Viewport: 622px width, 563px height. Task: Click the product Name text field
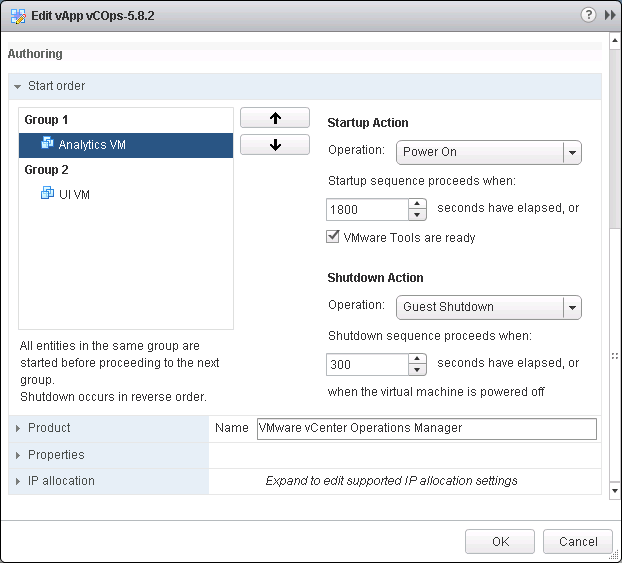pyautogui.click(x=426, y=428)
